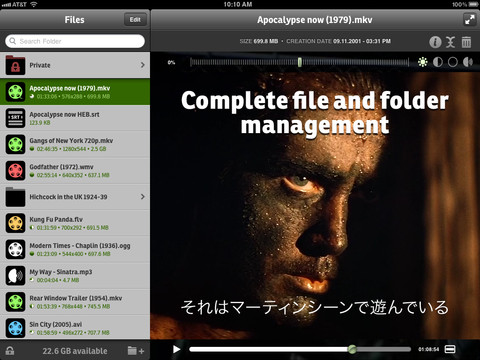Toggle subtitles icon beside the playback time
Viewport: 480px width, 360px height.
pyautogui.click(x=450, y=349)
